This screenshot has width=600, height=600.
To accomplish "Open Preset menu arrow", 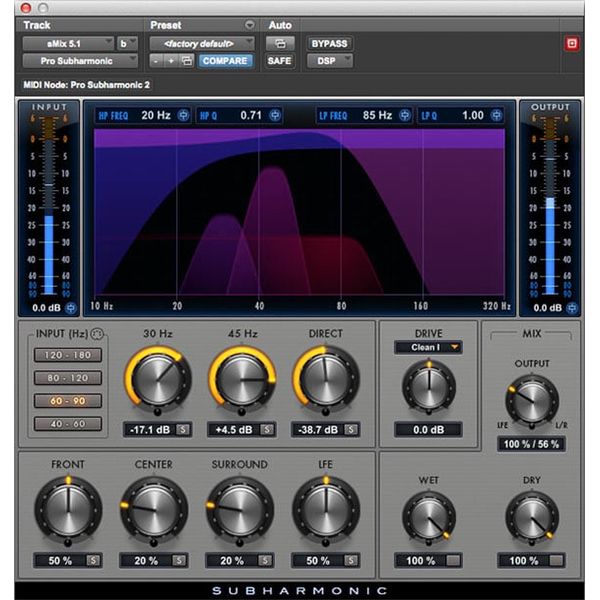I will coord(249,25).
